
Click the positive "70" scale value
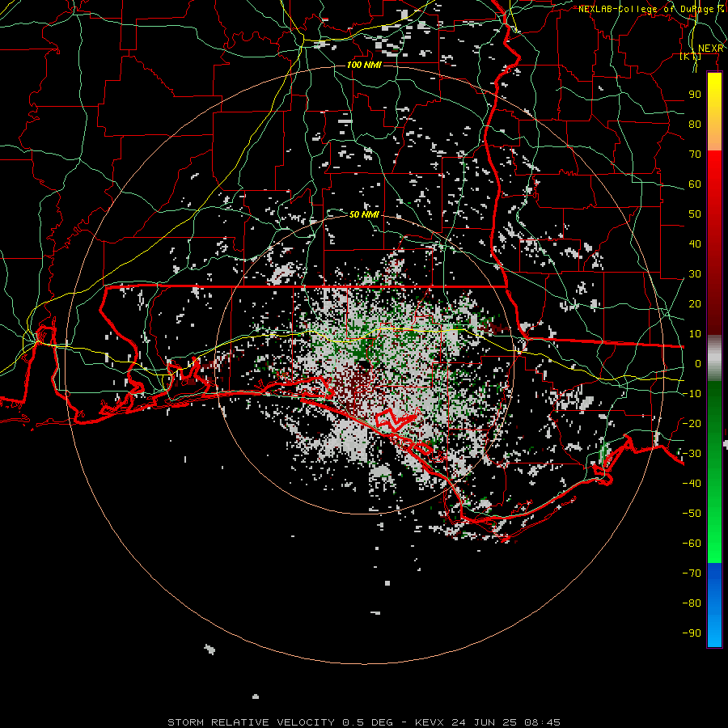pos(695,154)
